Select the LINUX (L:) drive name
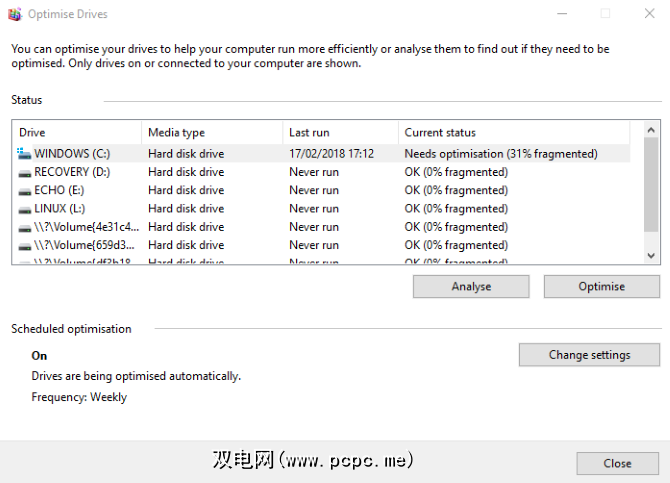Screen dimensions: 670x483 click(x=59, y=209)
